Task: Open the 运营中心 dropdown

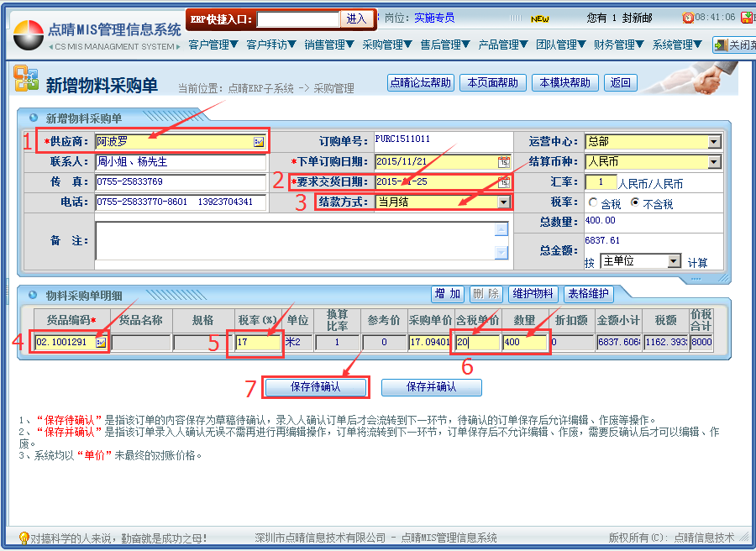Action: pyautogui.click(x=713, y=142)
